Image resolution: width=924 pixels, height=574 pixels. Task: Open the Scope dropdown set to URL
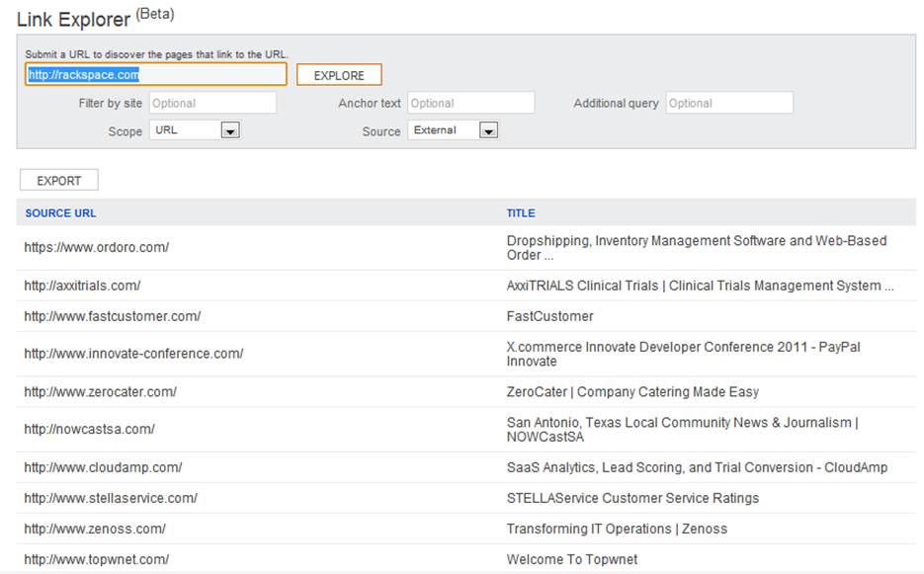[195, 130]
